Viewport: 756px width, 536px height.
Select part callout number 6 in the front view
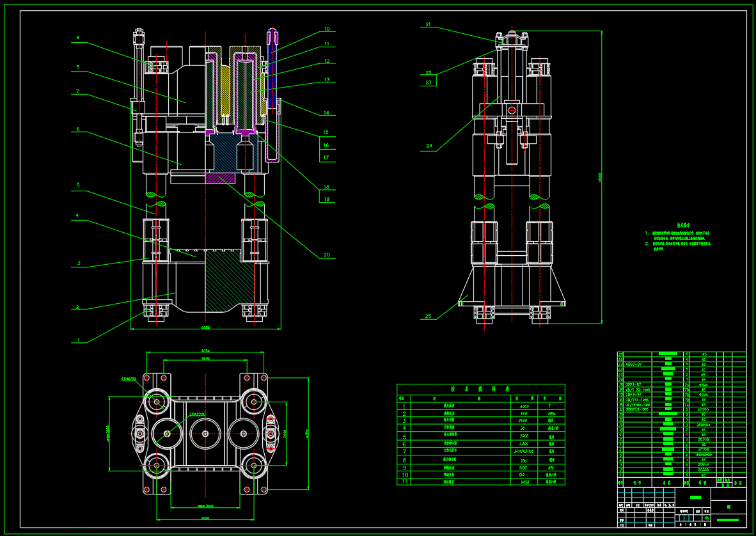[x=77, y=129]
